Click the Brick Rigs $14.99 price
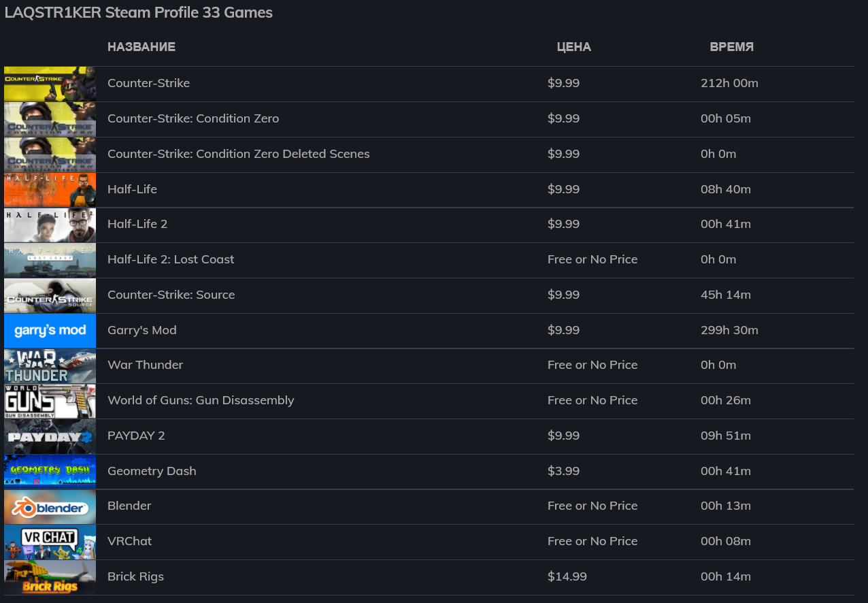 click(x=567, y=576)
